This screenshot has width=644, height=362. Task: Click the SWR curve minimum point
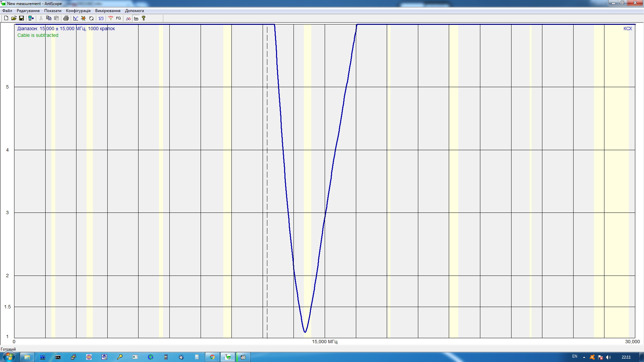tap(305, 332)
